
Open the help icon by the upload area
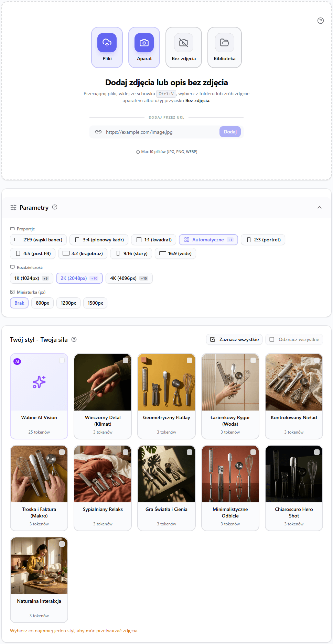[321, 21]
